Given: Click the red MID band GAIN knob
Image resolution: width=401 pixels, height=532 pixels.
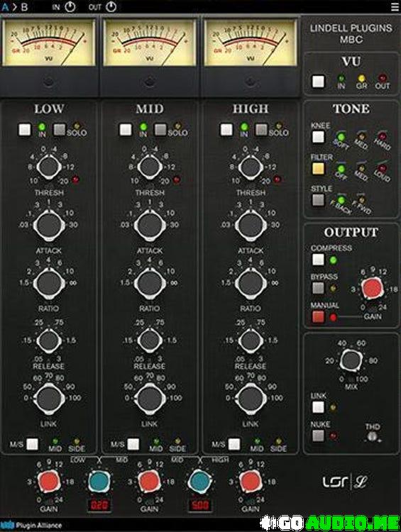Looking at the screenshot, I should click(x=149, y=481).
